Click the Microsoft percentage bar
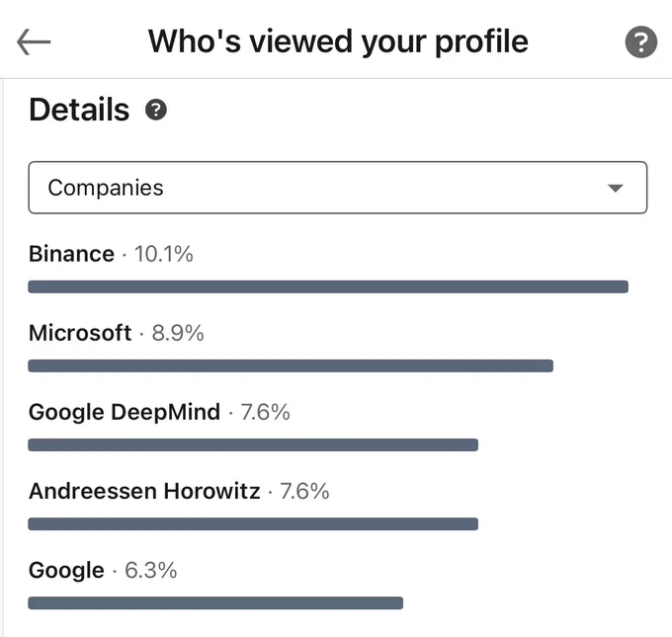 click(x=291, y=365)
